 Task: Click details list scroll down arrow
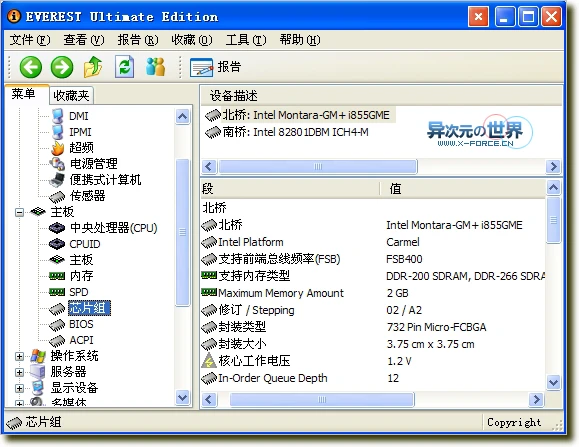(553, 382)
